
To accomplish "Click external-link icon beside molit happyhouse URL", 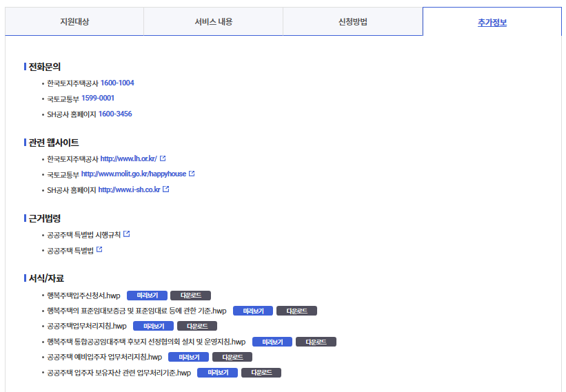I will point(192,174).
